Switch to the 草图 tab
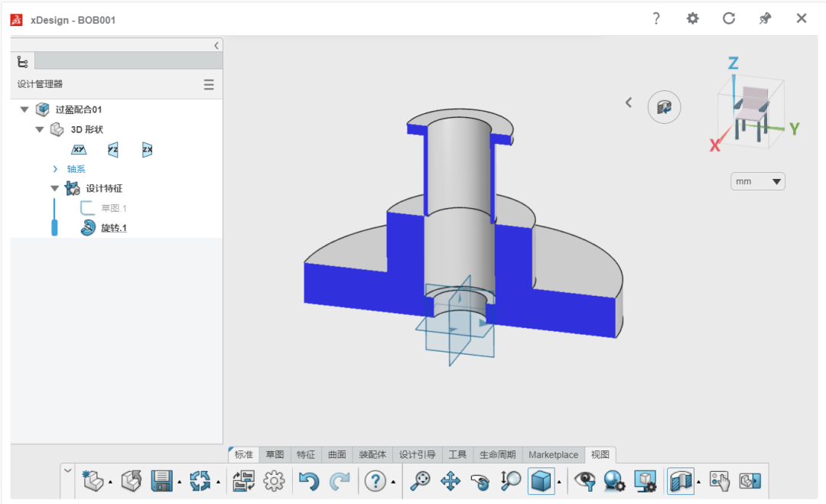The height and width of the screenshot is (504, 826). (275, 454)
